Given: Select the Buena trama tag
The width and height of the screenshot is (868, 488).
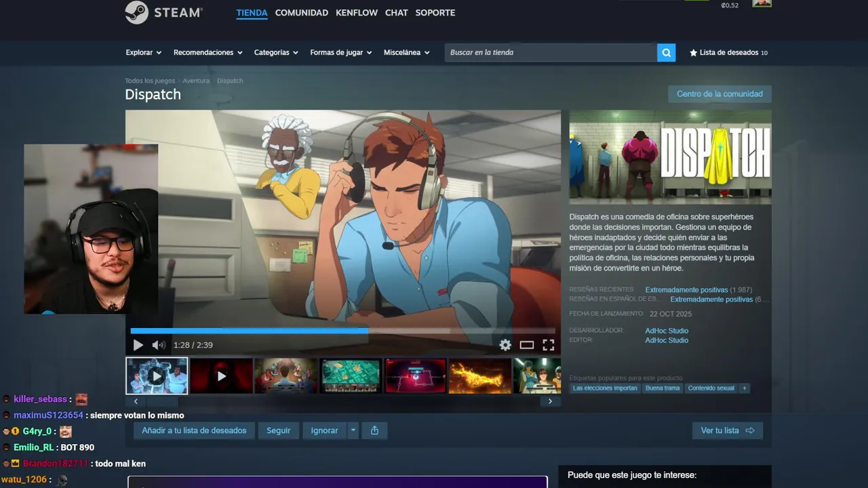Looking at the screenshot, I should click(x=663, y=388).
